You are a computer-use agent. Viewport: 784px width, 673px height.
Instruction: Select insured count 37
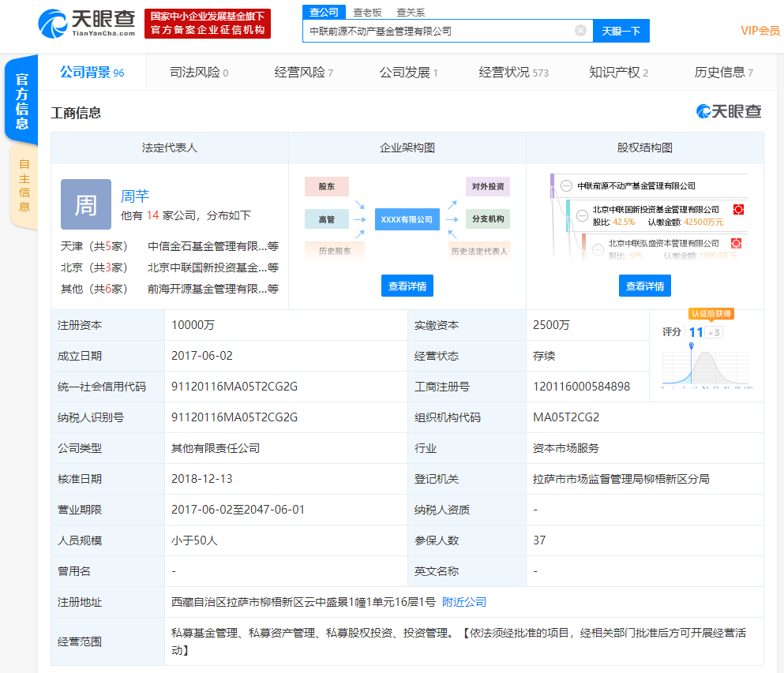click(x=539, y=540)
